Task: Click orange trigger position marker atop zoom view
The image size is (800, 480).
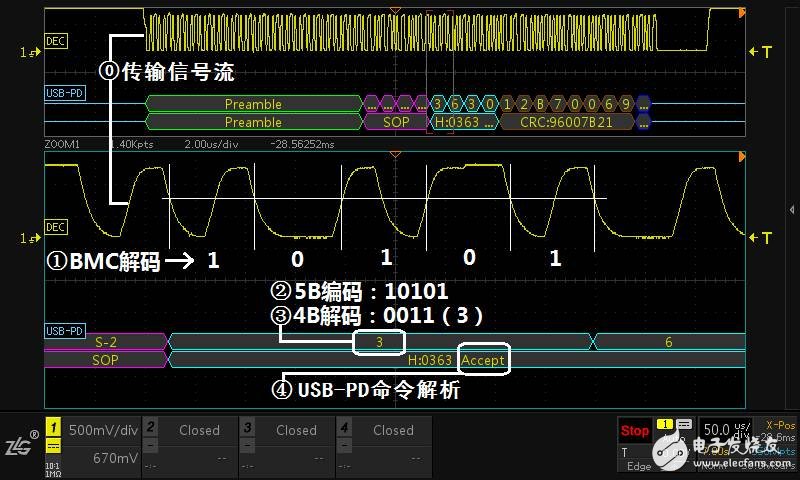Action: click(x=395, y=154)
